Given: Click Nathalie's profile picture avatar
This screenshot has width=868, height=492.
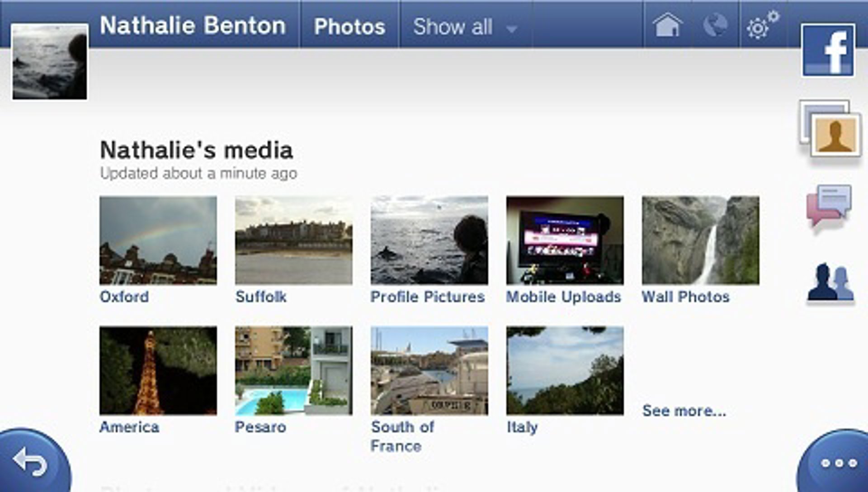Looking at the screenshot, I should pyautogui.click(x=50, y=62).
